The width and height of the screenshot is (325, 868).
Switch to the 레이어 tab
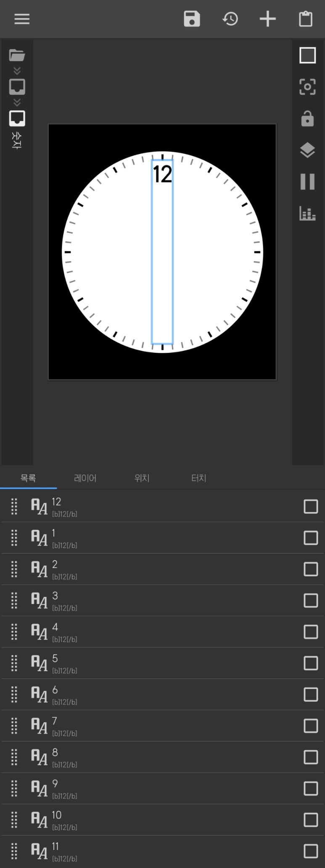pyautogui.click(x=85, y=478)
